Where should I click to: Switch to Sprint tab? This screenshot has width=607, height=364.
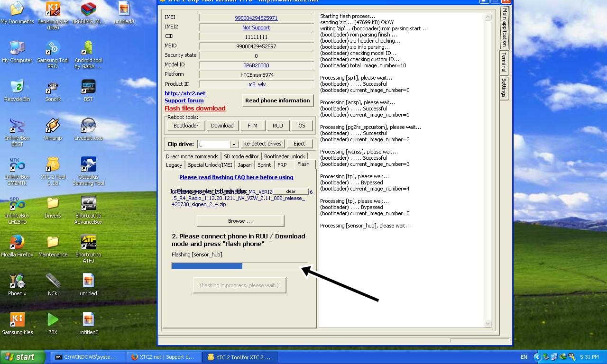pos(264,165)
